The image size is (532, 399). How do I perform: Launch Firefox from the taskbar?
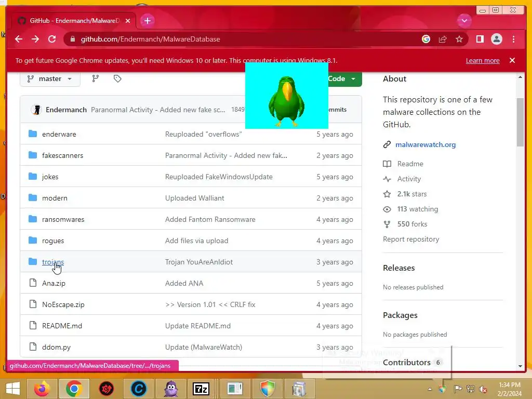[42, 389]
